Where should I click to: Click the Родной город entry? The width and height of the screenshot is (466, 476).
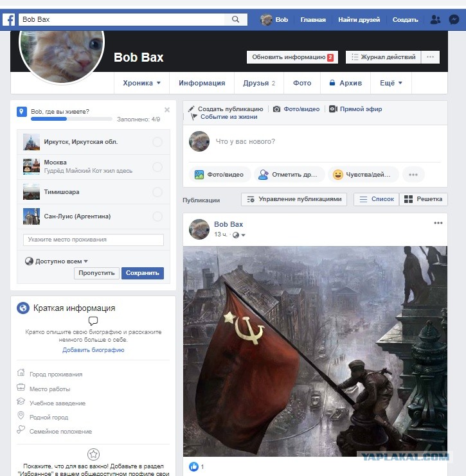click(x=49, y=418)
